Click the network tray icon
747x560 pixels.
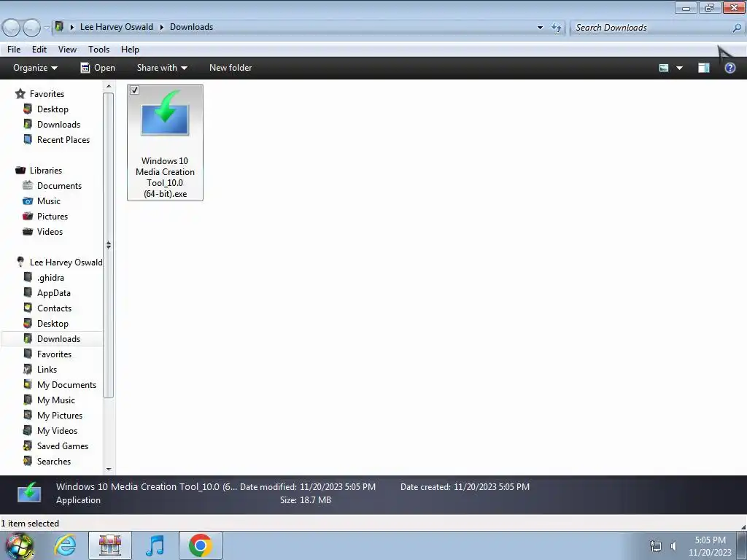656,546
